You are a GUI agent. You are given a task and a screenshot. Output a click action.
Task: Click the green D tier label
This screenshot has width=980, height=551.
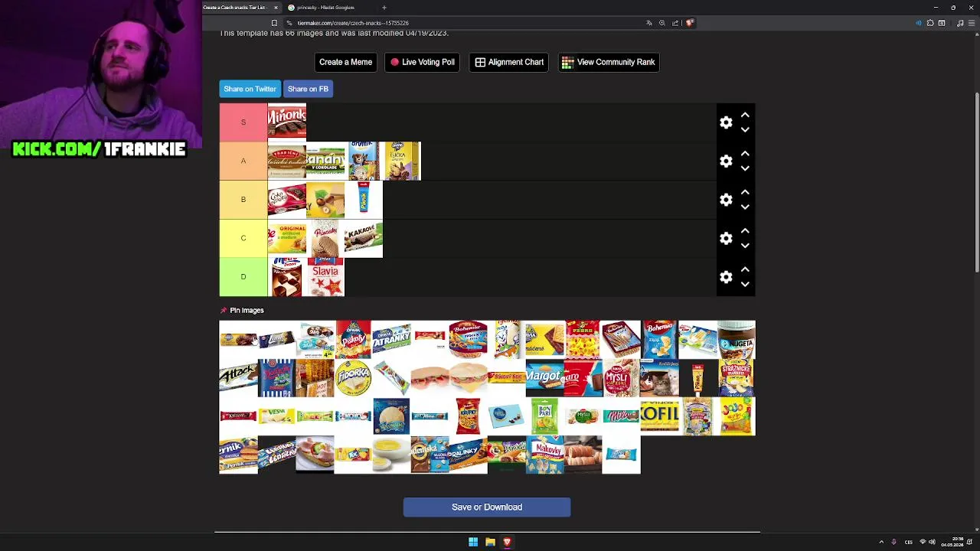coord(243,277)
